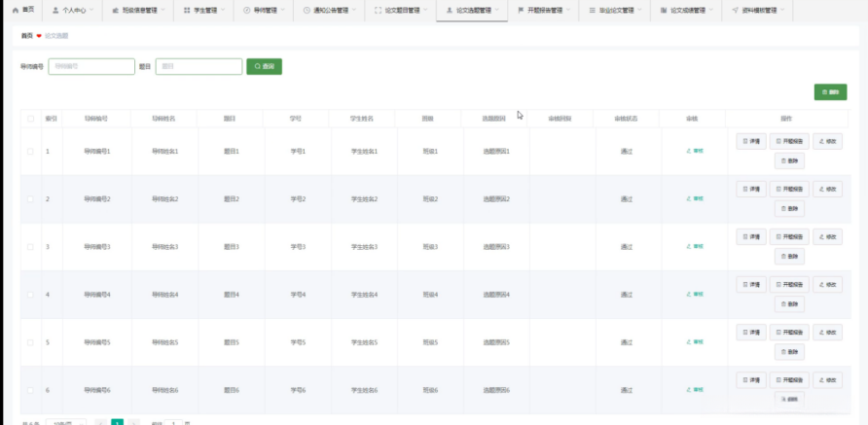
Task: Delete row 4 entry
Action: pos(789,303)
